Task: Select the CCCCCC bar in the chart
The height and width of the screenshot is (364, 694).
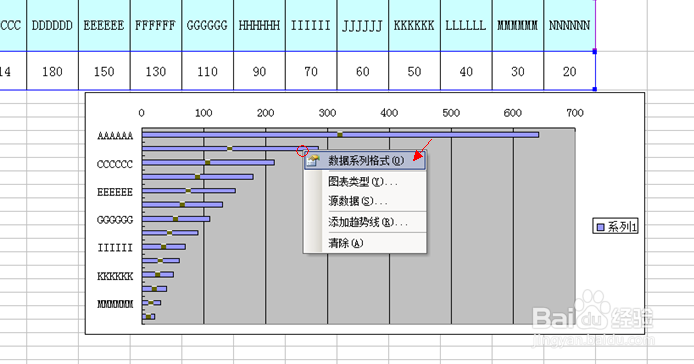Action: pos(208,163)
